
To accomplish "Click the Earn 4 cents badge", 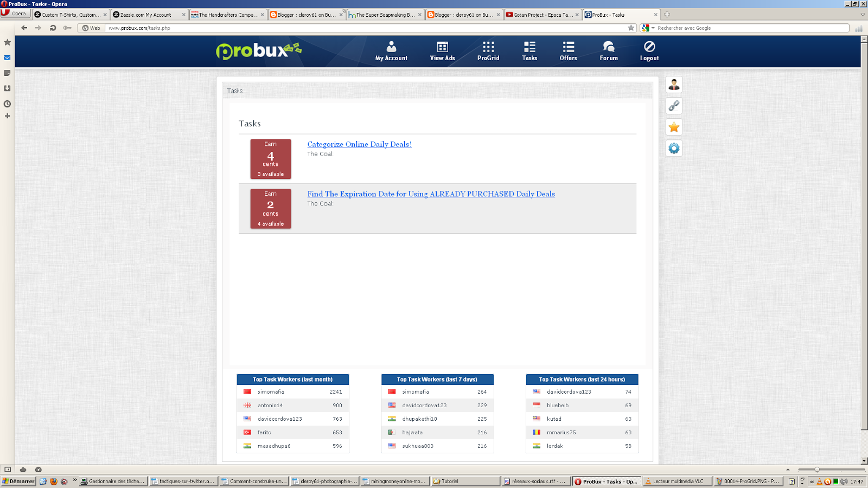I will 270,159.
